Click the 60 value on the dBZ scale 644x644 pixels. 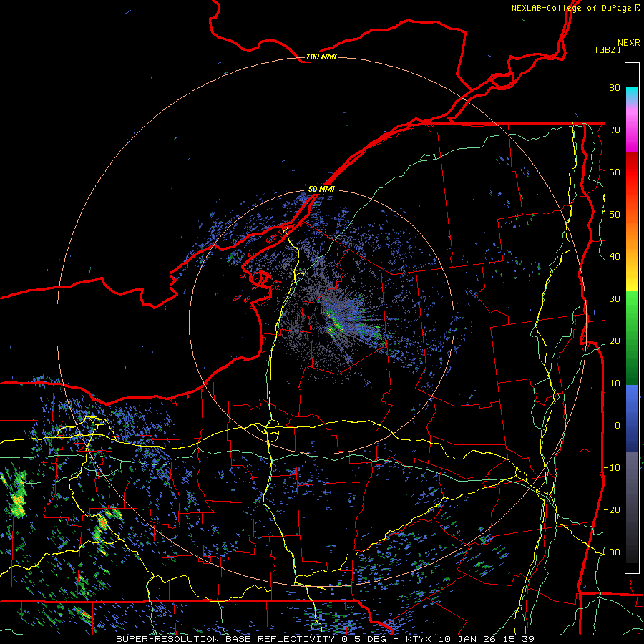tap(615, 172)
